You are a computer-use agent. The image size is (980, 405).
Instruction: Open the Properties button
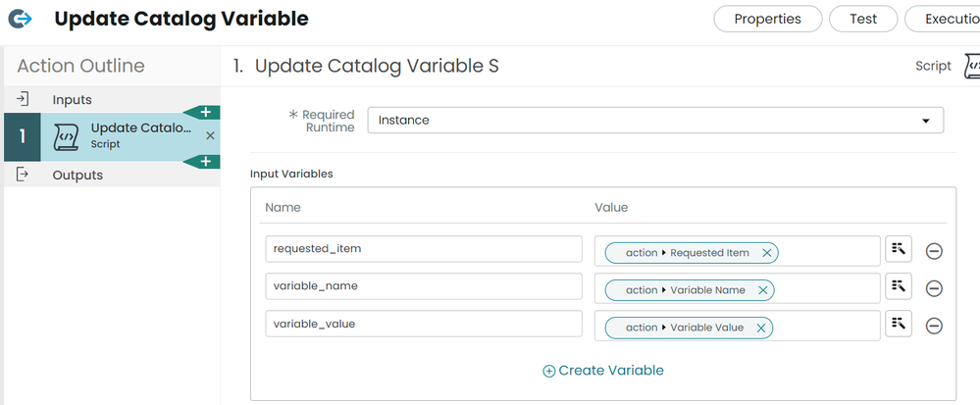click(x=767, y=19)
